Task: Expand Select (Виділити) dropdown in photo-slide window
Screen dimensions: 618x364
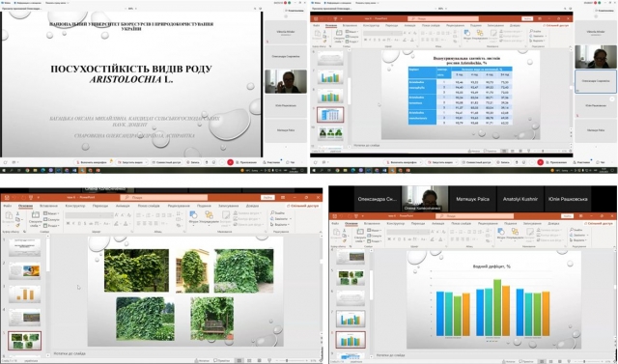Action: pos(280,224)
